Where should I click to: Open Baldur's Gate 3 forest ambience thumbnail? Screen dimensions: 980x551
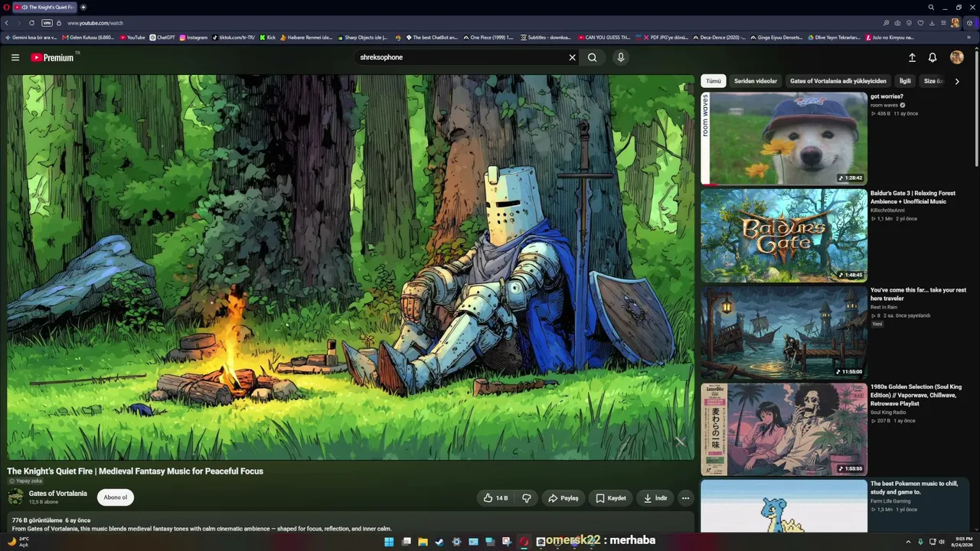click(x=784, y=236)
